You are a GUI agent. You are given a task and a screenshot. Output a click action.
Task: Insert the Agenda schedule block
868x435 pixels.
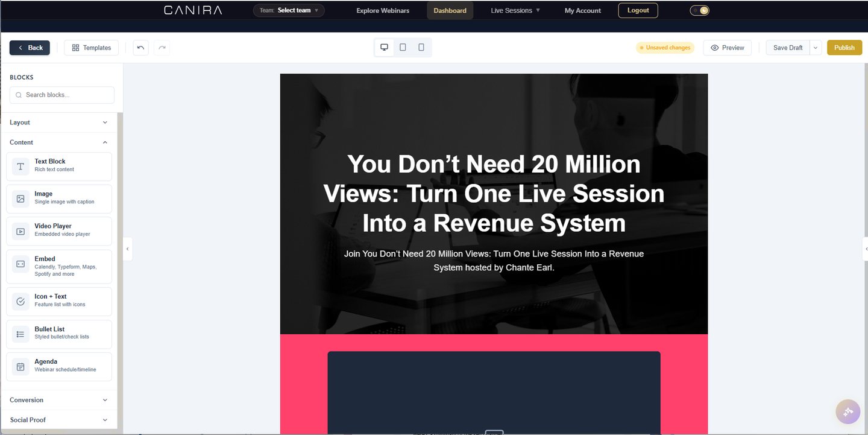[59, 366]
